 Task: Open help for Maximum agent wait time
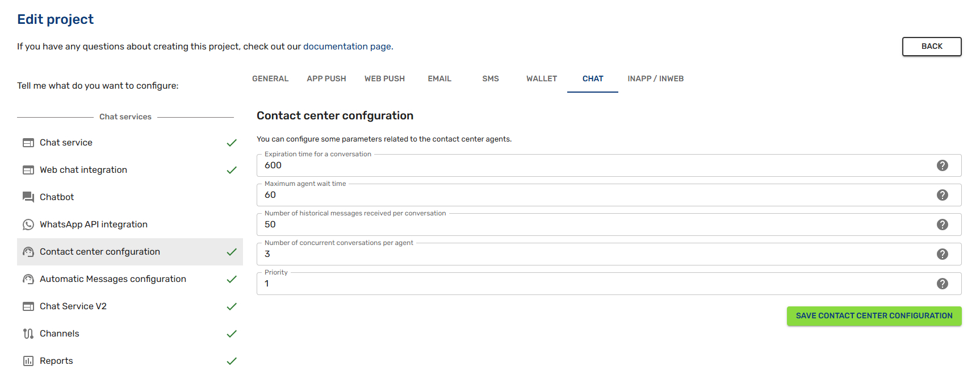click(x=943, y=195)
